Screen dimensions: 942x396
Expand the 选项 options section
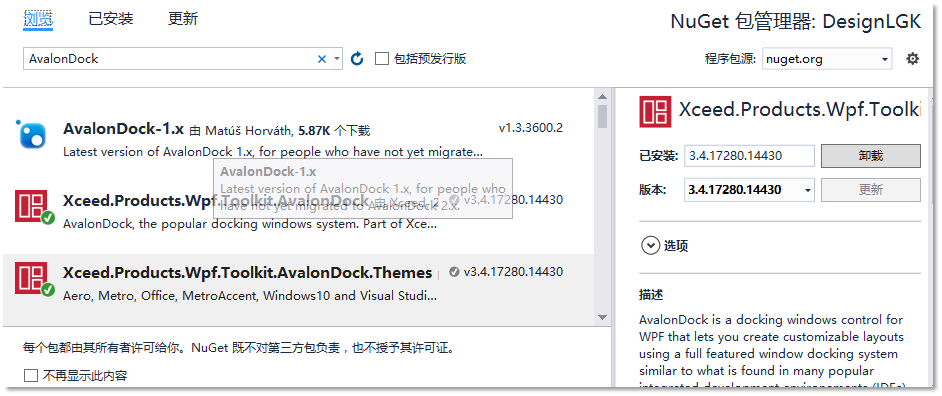[650, 245]
